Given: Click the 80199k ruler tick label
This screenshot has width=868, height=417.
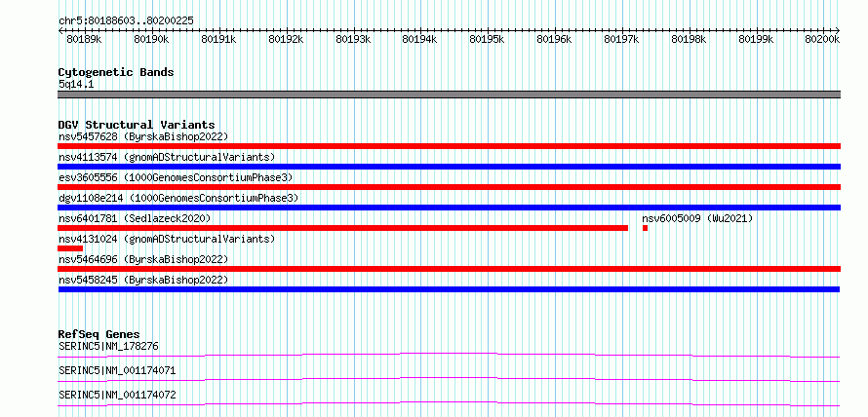Looking at the screenshot, I should tap(756, 40).
